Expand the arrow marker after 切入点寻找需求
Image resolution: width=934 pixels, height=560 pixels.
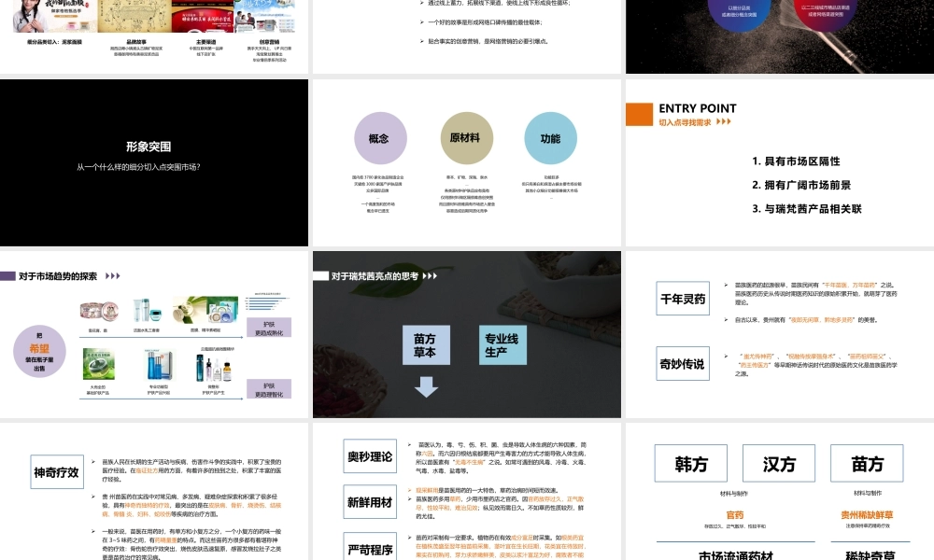(721, 122)
